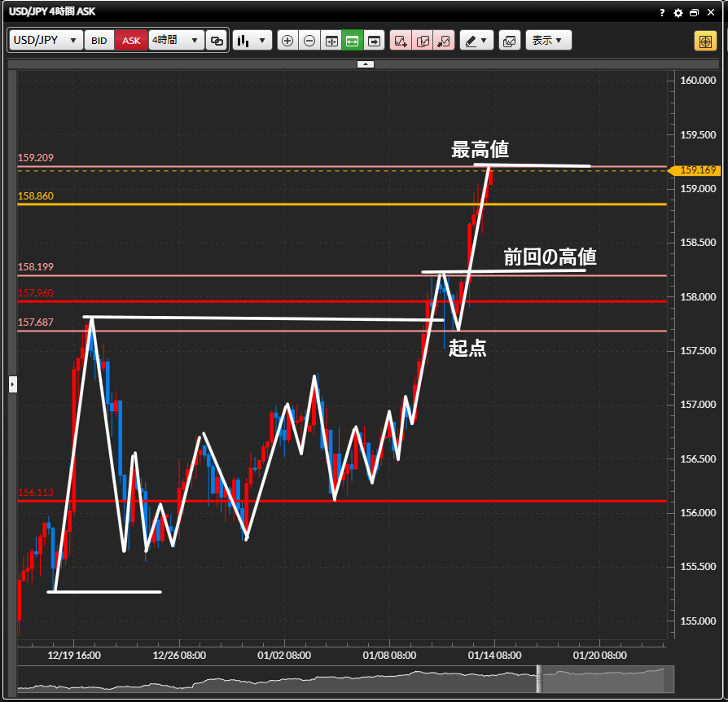This screenshot has width=728, height=702.
Task: Click the scroll to latest candle icon
Action: pos(374,40)
